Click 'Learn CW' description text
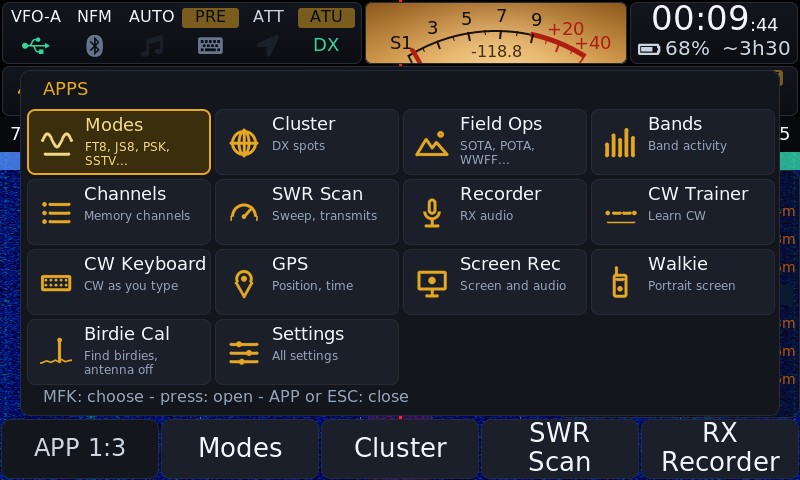Screen dimensions: 800x480 coord(677,216)
